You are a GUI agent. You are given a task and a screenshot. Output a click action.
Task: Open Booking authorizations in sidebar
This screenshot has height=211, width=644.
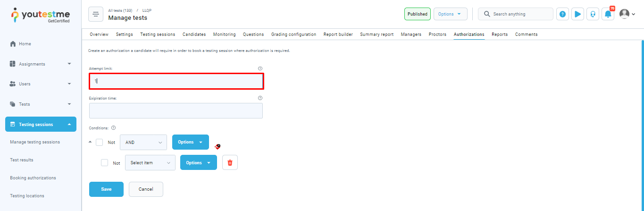point(33,178)
